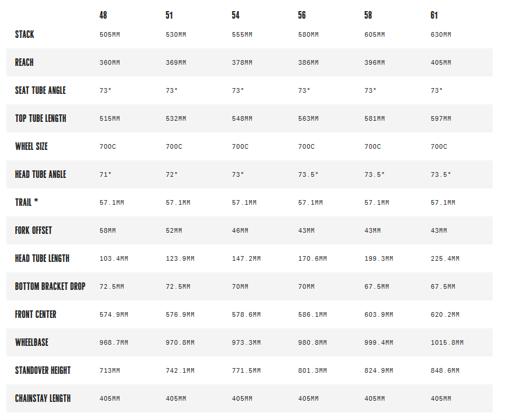Click the TOP TUBE LENGTH label
The height and width of the screenshot is (420, 506).
41,118
